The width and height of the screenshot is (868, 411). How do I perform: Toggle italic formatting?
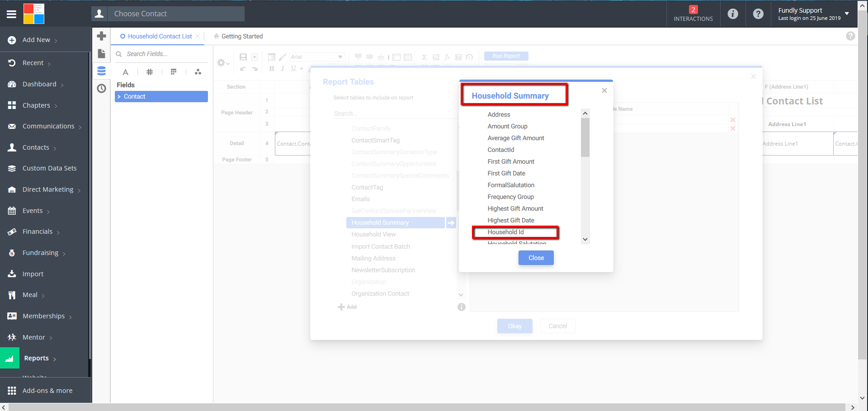(283, 69)
